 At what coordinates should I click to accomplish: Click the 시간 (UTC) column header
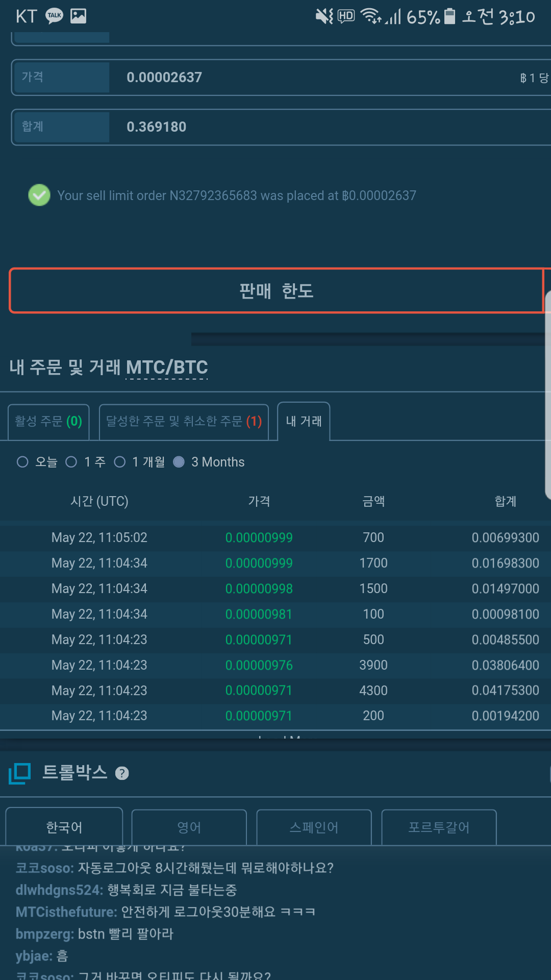(x=99, y=501)
